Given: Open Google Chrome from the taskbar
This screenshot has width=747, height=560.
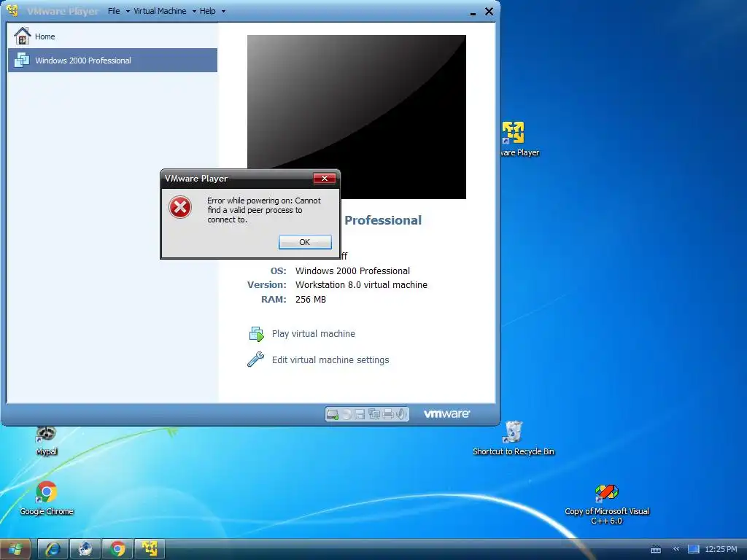Looking at the screenshot, I should [117, 549].
